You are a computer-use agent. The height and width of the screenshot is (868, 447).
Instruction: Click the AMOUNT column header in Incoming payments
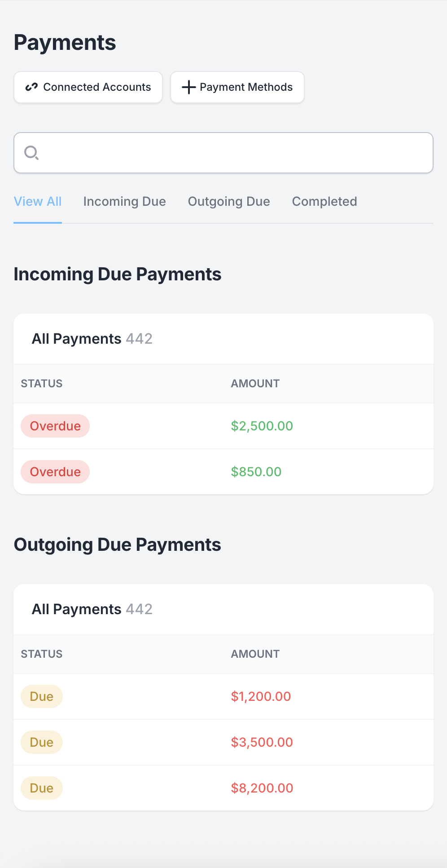coord(255,383)
